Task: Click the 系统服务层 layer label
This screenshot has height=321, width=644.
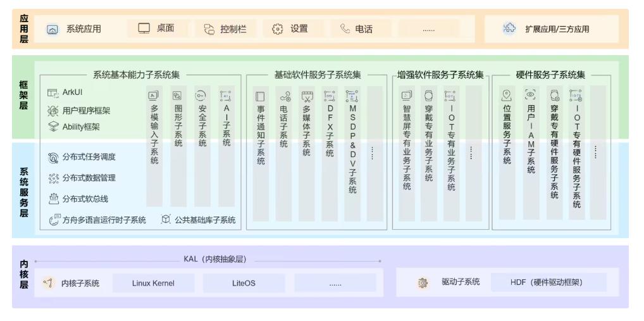Action: pyautogui.click(x=24, y=192)
